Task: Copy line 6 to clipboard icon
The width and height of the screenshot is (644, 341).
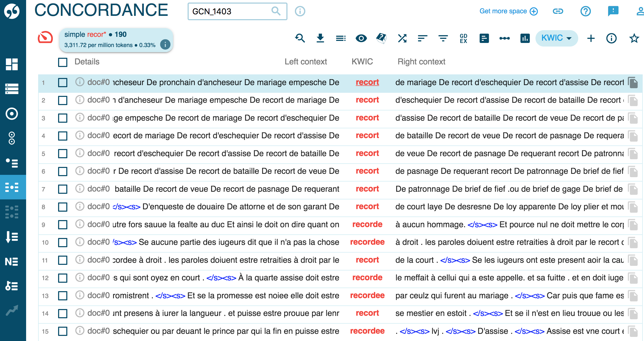Action: 633,171
